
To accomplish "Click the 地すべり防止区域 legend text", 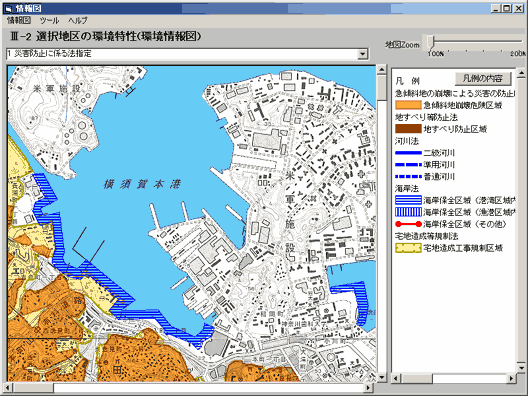I will 455,129.
